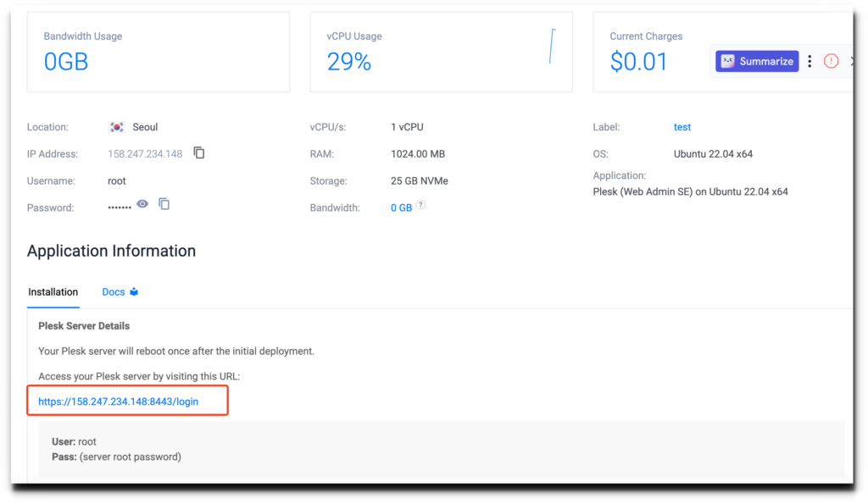Click the masked password dots
This screenshot has height=504, width=868.
pos(120,208)
